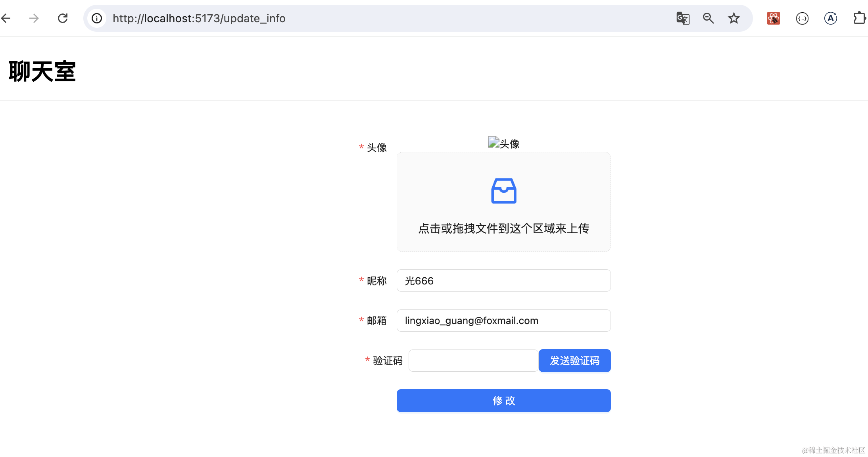Click the 发送验证码 button

[574, 361]
